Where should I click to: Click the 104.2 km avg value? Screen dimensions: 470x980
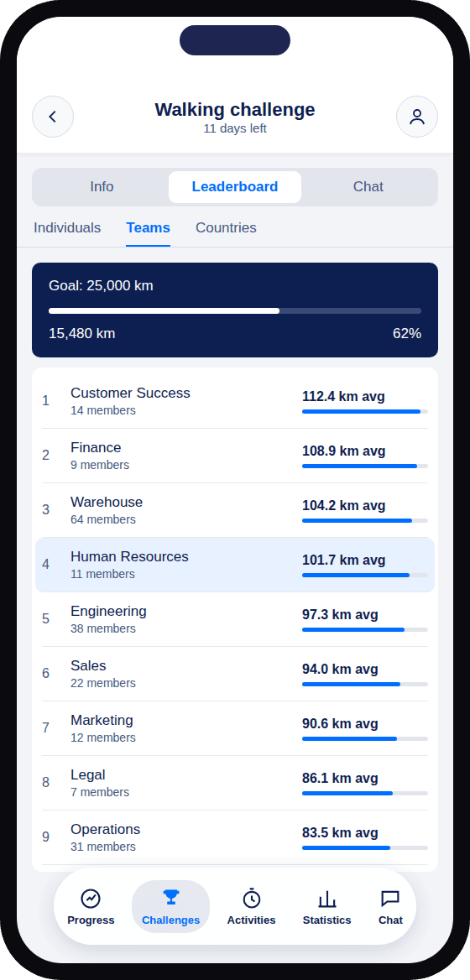pos(343,505)
